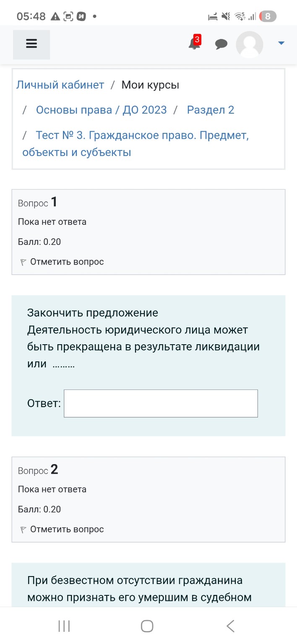Open the hamburger navigation menu

click(31, 44)
